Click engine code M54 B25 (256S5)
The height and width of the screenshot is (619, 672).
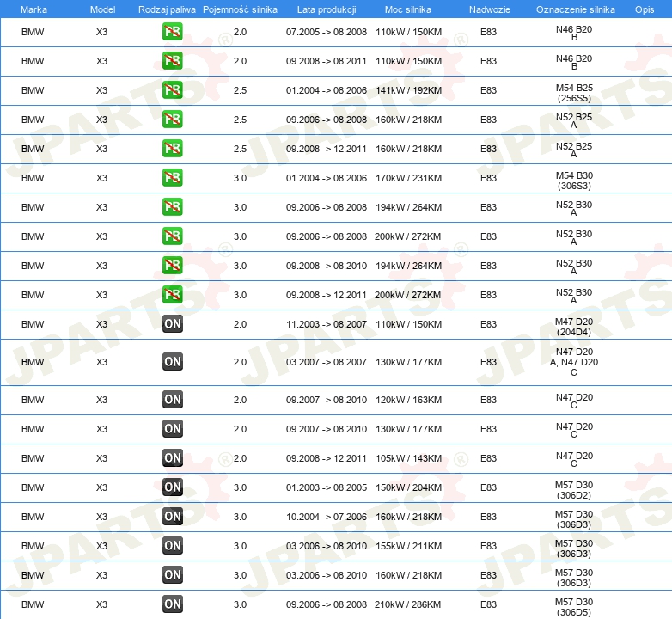pyautogui.click(x=574, y=93)
